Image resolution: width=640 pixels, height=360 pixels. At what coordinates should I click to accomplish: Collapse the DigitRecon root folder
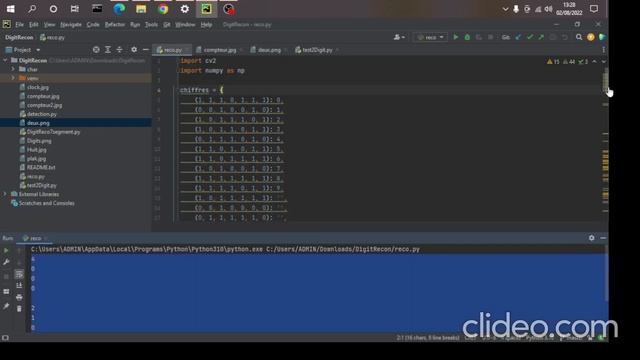click(x=5, y=60)
